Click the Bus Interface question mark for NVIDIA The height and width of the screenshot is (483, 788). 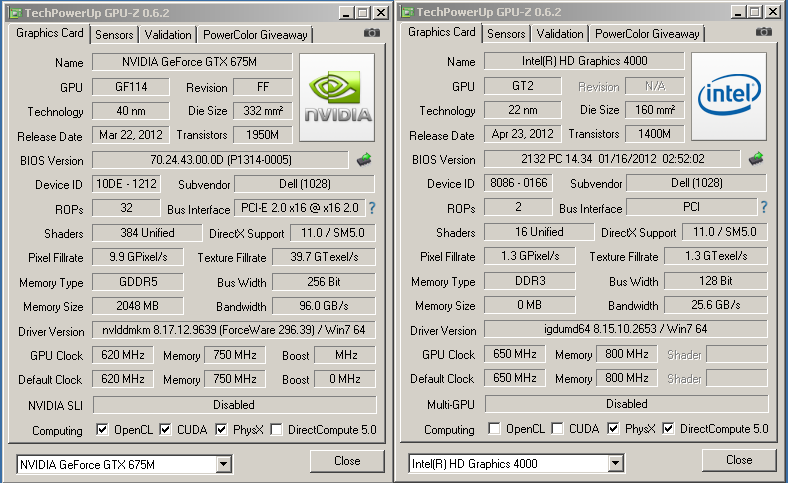click(372, 208)
